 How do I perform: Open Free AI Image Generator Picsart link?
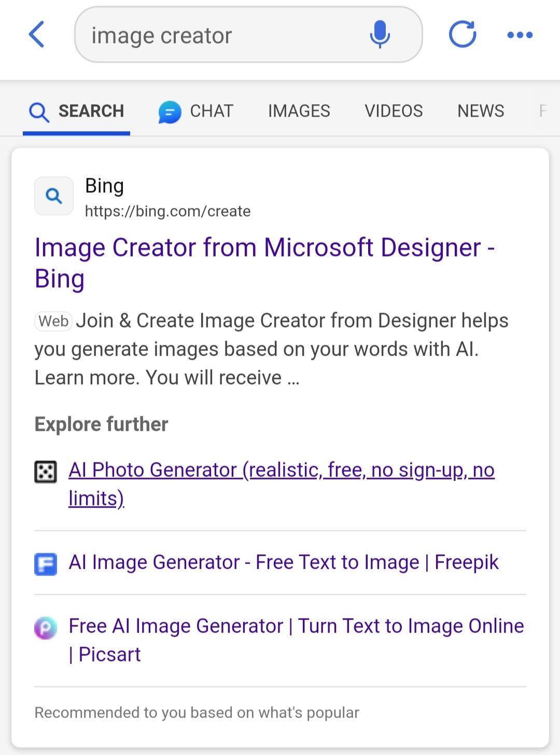tap(296, 640)
